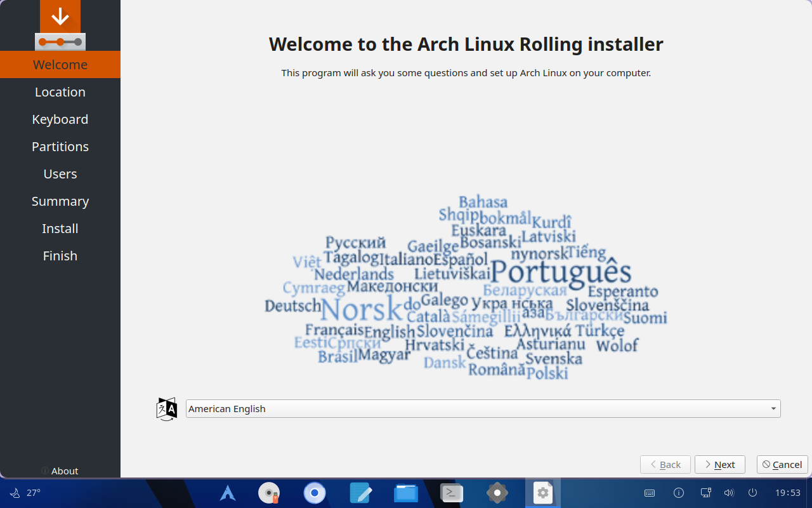Cancel the installation

(782, 465)
